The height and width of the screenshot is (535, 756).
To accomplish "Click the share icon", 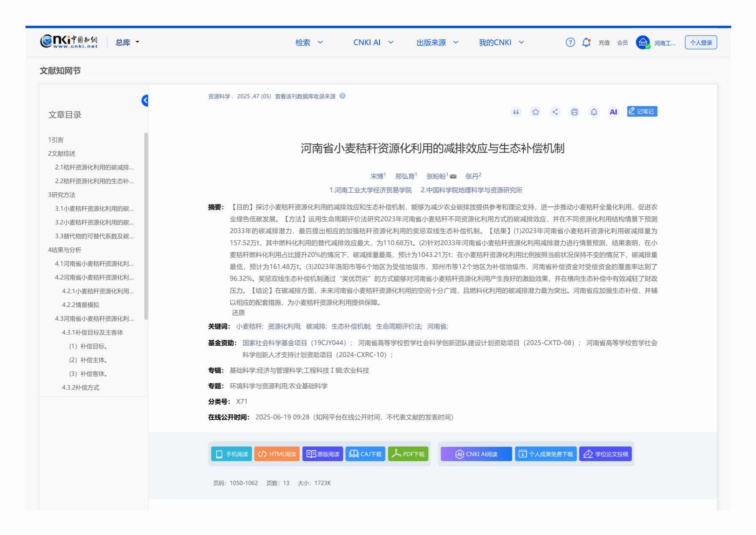I will 555,112.
